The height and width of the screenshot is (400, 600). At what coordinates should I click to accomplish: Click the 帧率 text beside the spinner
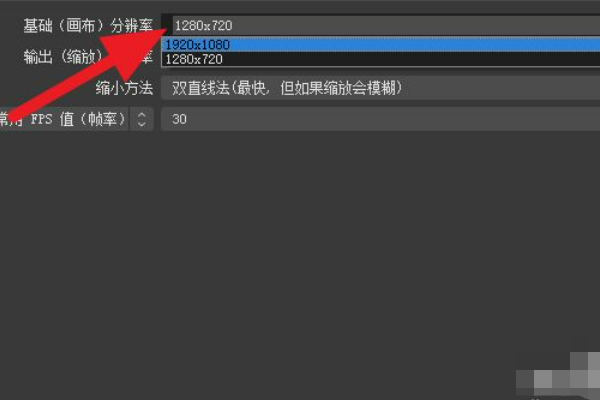(x=103, y=119)
